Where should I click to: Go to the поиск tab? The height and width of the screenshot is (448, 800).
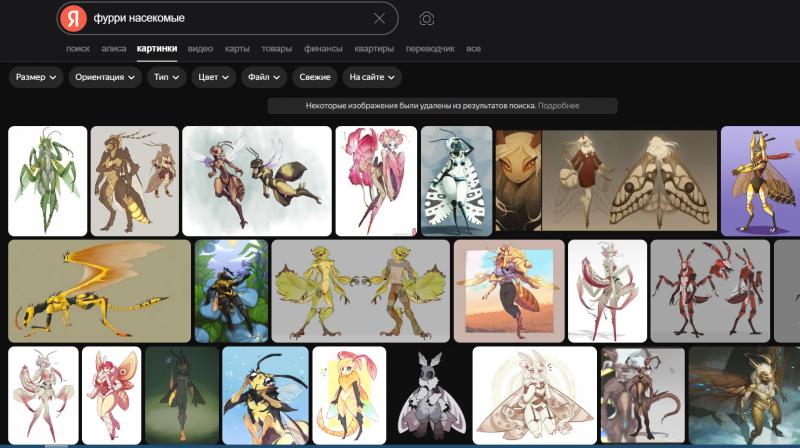77,48
